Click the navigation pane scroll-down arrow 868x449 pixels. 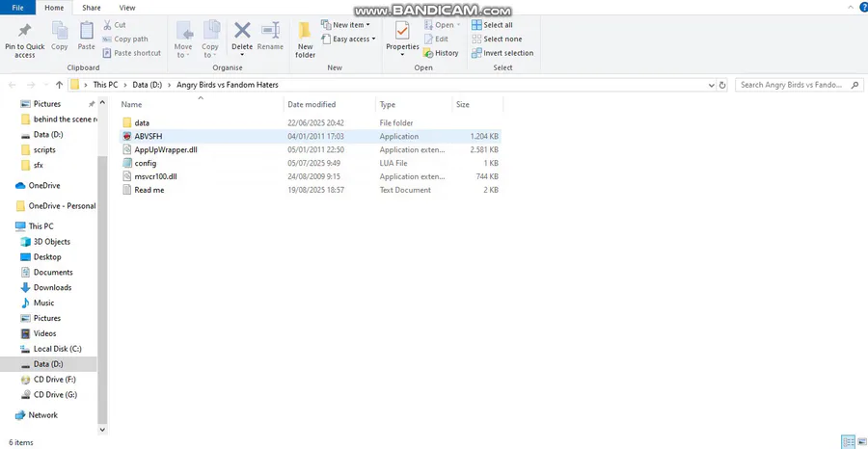[x=102, y=430]
